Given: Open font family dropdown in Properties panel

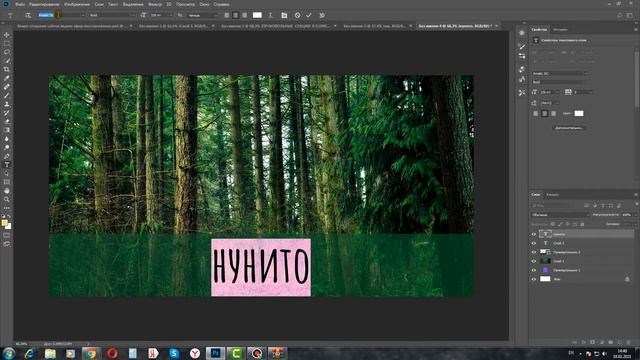Looking at the screenshot, I should [x=586, y=73].
